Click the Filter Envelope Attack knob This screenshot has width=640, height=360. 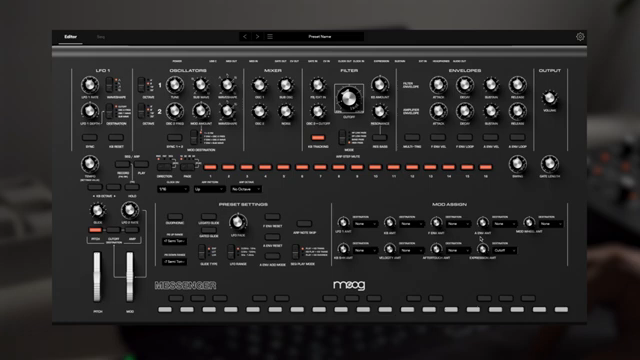tap(438, 85)
